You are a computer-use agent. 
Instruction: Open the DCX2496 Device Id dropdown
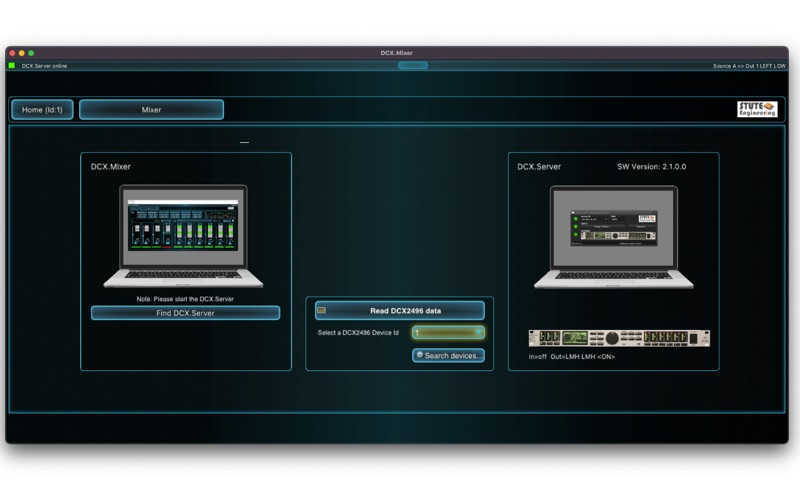pos(448,333)
